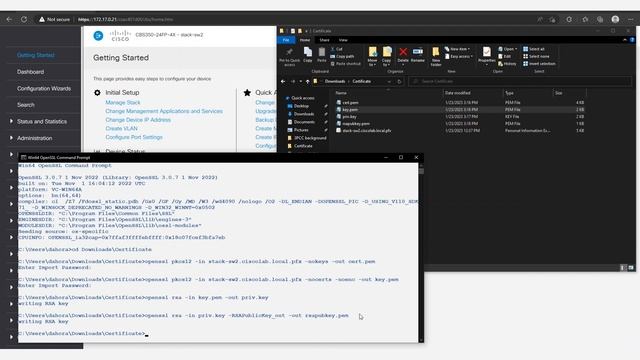The image size is (640, 360).
Task: Open the File tab in File Explorer
Action: coord(286,40)
